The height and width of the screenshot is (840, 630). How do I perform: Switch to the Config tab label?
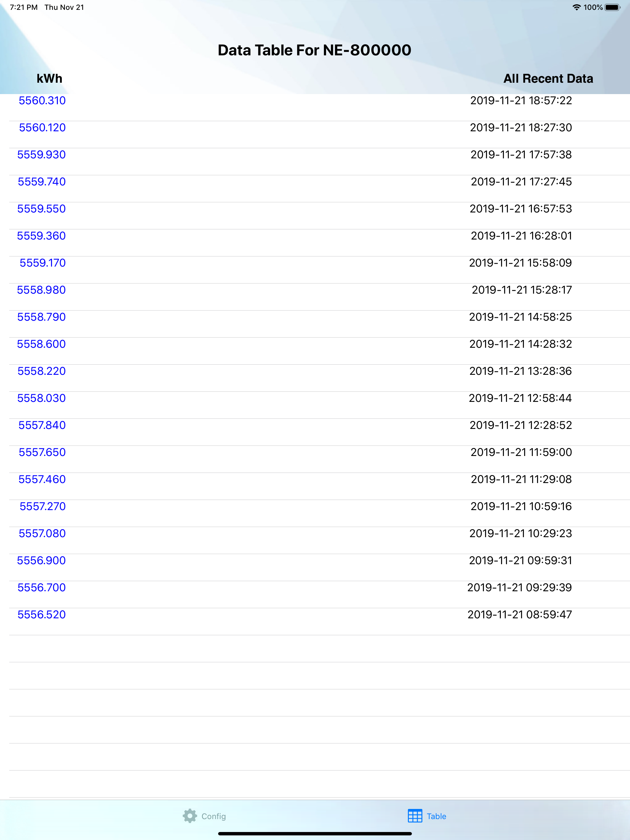(x=213, y=816)
